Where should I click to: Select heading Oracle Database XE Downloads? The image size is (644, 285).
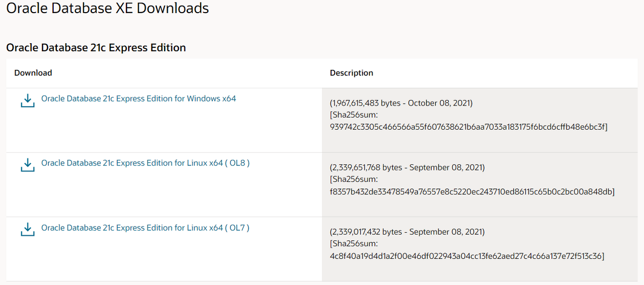point(108,8)
